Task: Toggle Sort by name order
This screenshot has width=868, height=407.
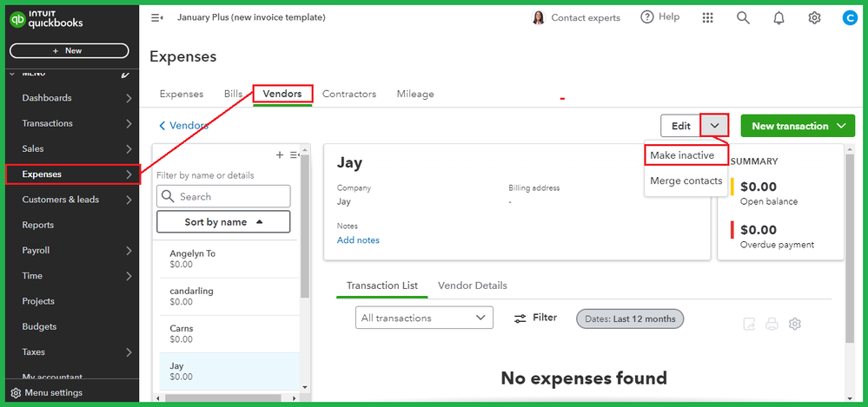Action: (x=223, y=222)
